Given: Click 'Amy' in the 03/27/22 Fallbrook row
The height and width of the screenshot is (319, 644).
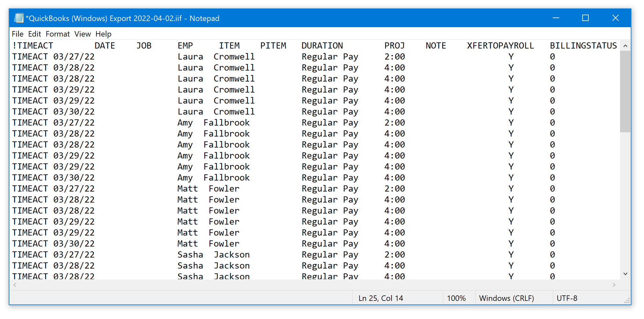Looking at the screenshot, I should (185, 123).
